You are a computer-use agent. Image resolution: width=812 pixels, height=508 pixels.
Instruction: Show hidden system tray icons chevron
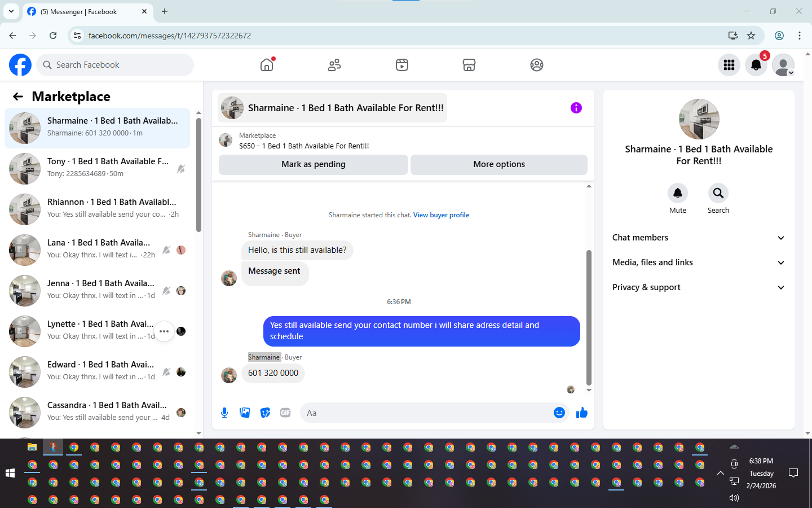point(720,473)
